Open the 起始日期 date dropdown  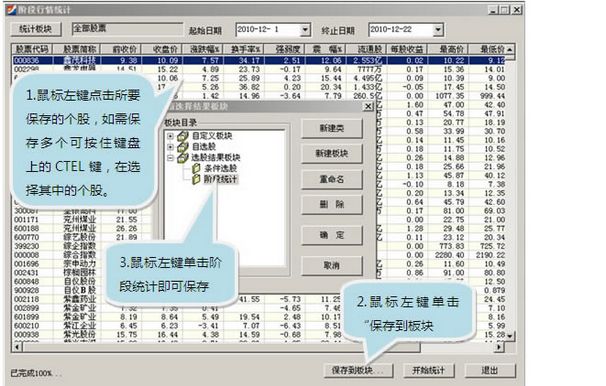point(305,30)
